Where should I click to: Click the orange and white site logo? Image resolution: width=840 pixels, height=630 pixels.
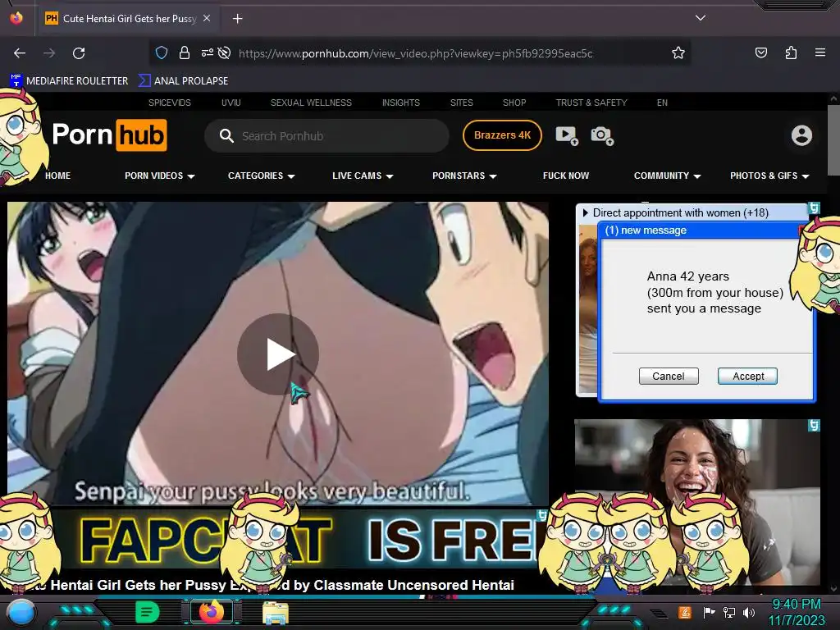pyautogui.click(x=109, y=135)
